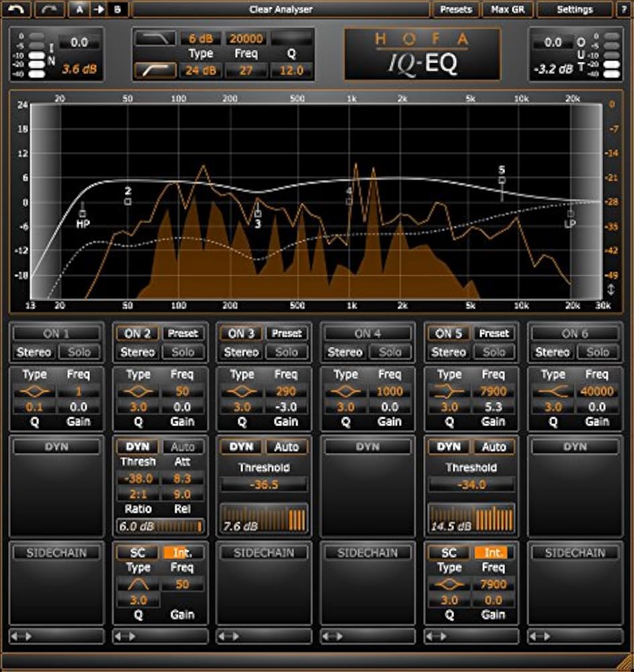
Task: Toggle the high-pass filter shape icon
Action: 156,71
